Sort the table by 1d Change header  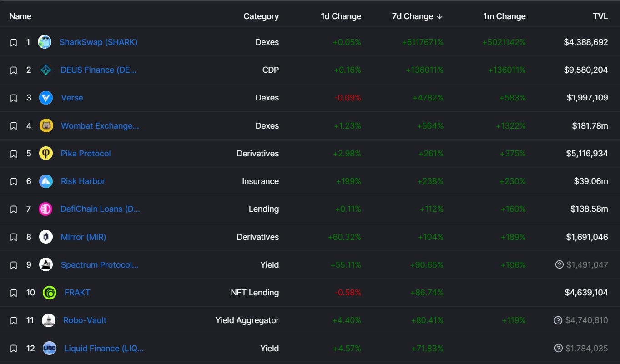(341, 16)
